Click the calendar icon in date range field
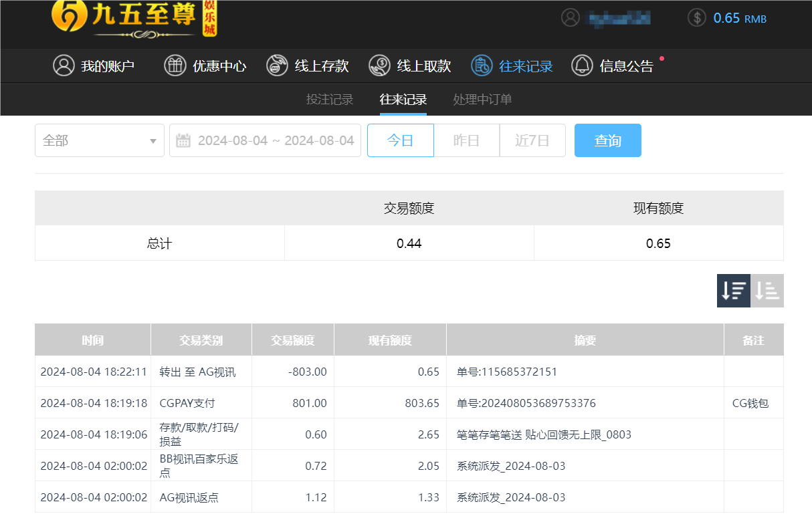This screenshot has height=524, width=812. (183, 140)
